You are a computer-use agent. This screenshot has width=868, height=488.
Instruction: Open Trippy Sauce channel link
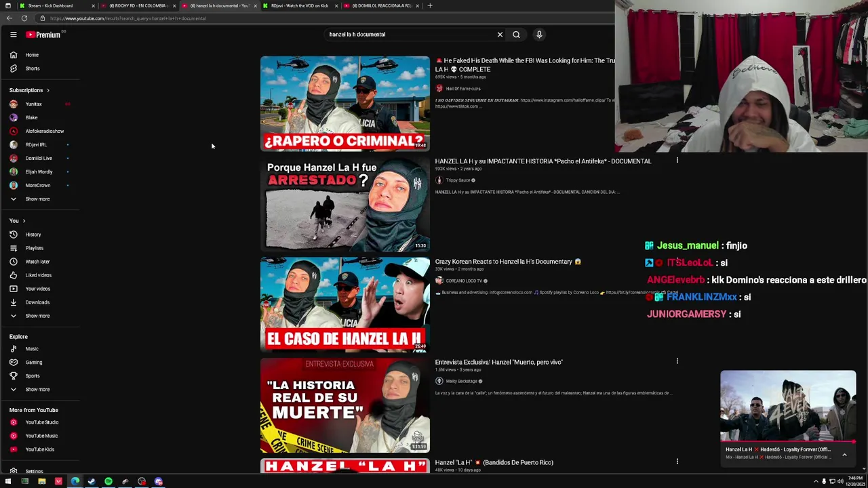click(x=458, y=180)
